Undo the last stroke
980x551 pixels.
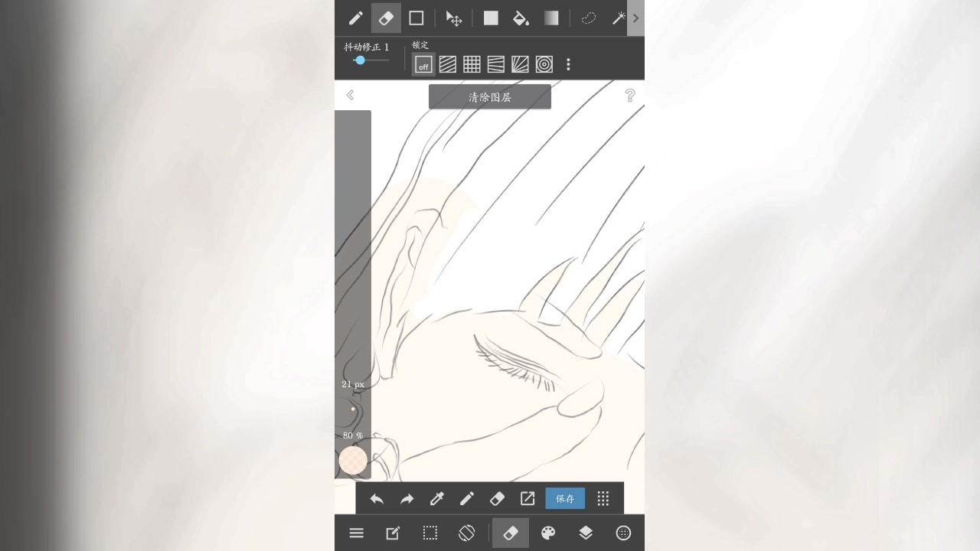pos(377,499)
